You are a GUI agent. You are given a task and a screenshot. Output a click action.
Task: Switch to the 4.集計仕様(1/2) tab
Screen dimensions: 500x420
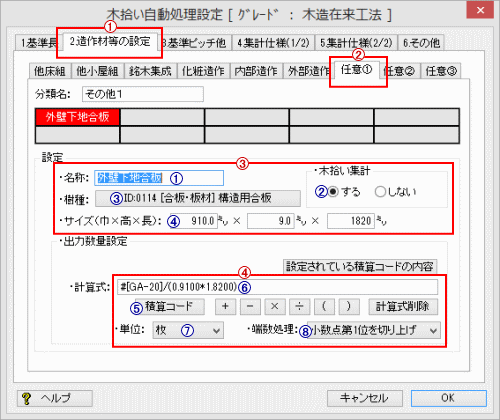(273, 43)
